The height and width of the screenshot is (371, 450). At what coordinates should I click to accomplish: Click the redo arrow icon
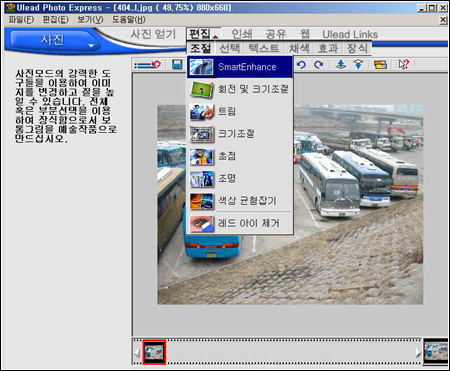point(319,65)
